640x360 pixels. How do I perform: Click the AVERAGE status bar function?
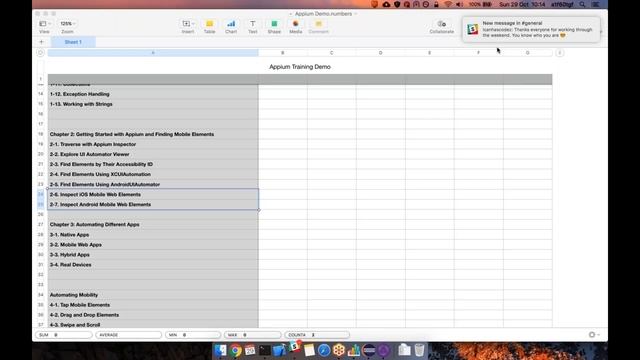(x=129, y=335)
